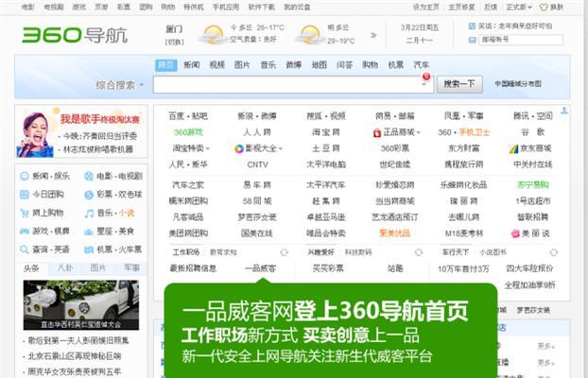This screenshot has width=588, height=378.
Task: Open the 综合搜索 search type dropdown
Action: (120, 85)
